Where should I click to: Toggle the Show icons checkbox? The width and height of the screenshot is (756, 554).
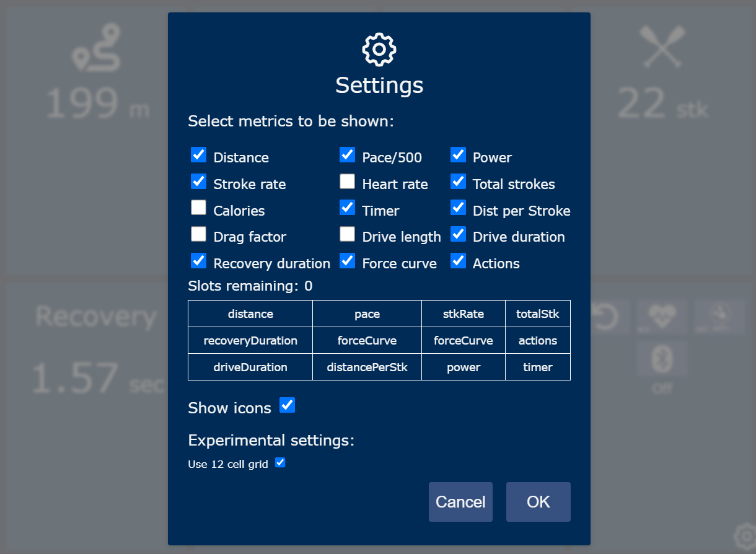(286, 405)
